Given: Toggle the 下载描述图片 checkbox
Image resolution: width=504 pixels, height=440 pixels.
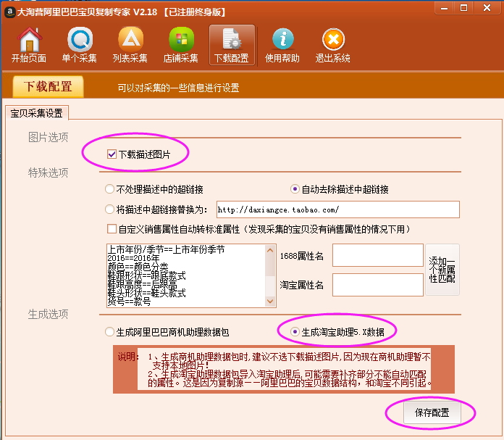Looking at the screenshot, I should pyautogui.click(x=112, y=154).
